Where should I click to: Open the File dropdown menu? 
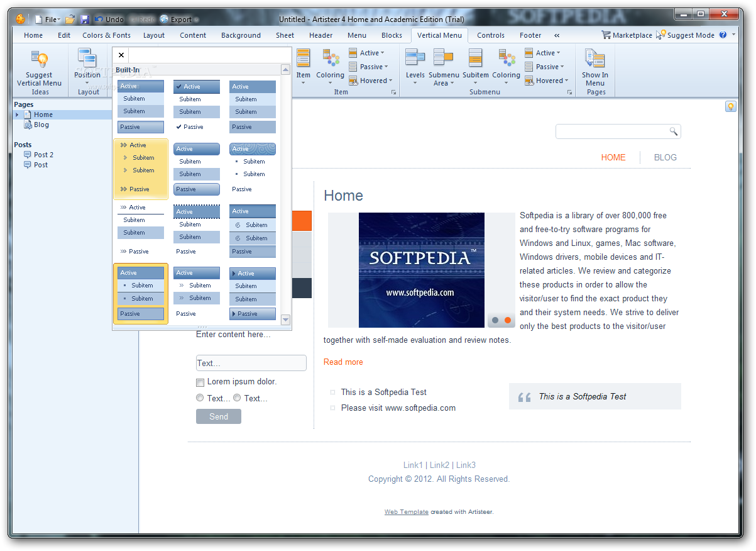click(x=48, y=19)
